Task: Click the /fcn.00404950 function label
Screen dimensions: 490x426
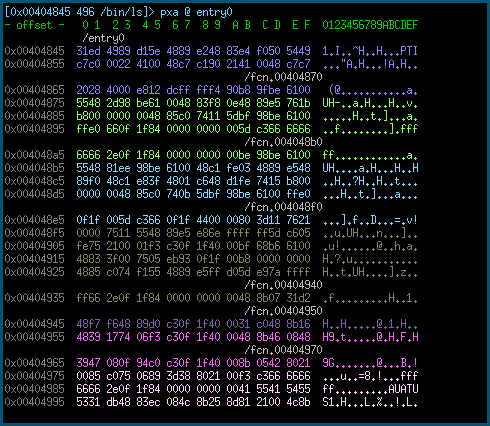Action: (x=283, y=311)
